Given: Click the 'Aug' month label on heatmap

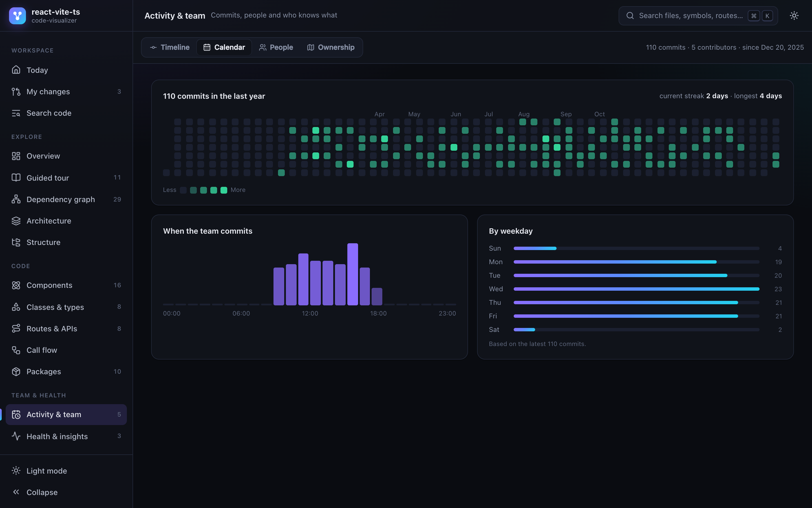Looking at the screenshot, I should [x=524, y=114].
